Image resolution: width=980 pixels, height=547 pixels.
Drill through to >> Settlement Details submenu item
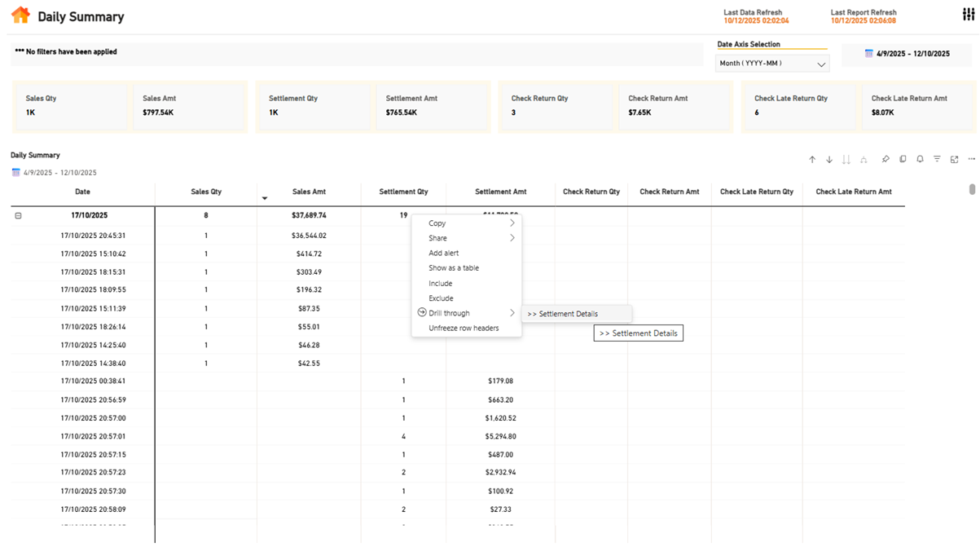[576, 314]
